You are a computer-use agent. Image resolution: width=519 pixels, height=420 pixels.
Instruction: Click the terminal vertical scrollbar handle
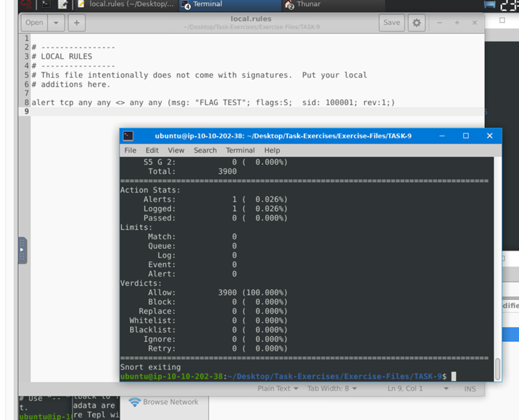click(498, 369)
